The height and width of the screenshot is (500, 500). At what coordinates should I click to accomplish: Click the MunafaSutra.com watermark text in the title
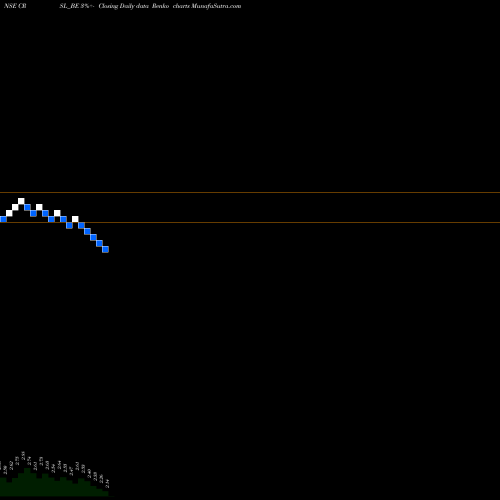pos(216,6)
